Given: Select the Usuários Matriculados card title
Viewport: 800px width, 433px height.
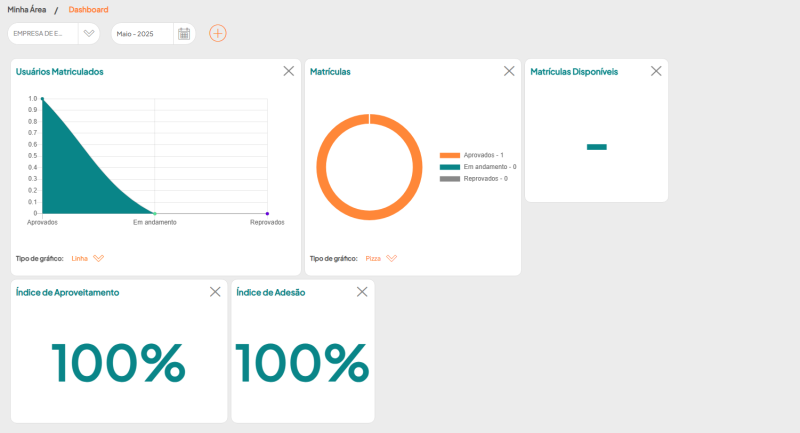Looking at the screenshot, I should coord(60,72).
